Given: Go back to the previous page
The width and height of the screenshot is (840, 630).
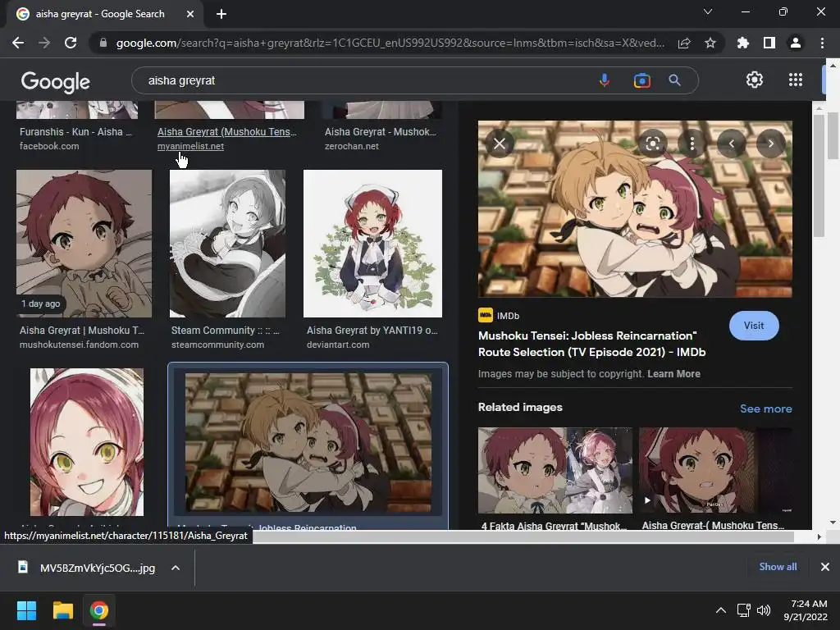Looking at the screenshot, I should (18, 43).
